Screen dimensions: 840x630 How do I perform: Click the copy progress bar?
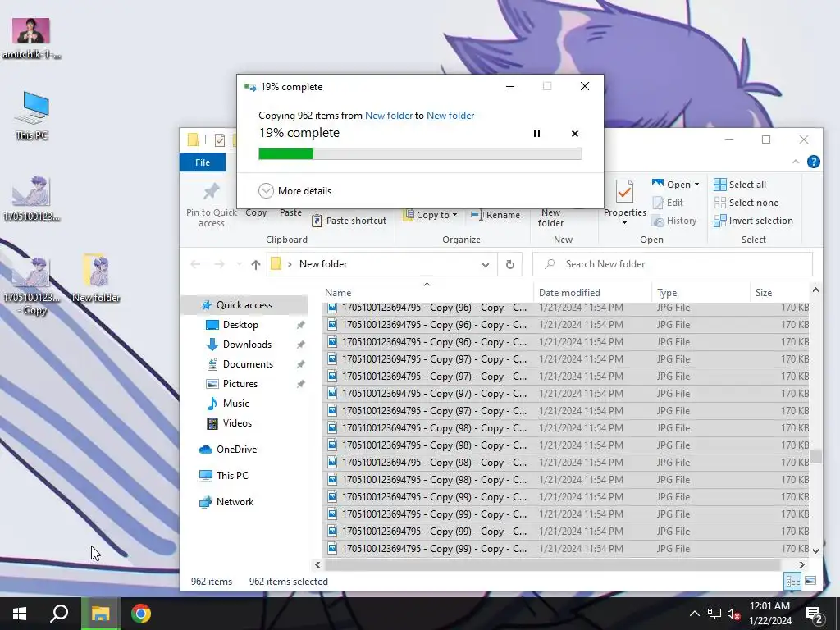[x=420, y=153]
